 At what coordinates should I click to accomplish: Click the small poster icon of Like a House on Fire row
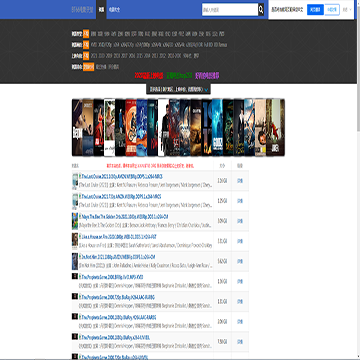point(75,241)
